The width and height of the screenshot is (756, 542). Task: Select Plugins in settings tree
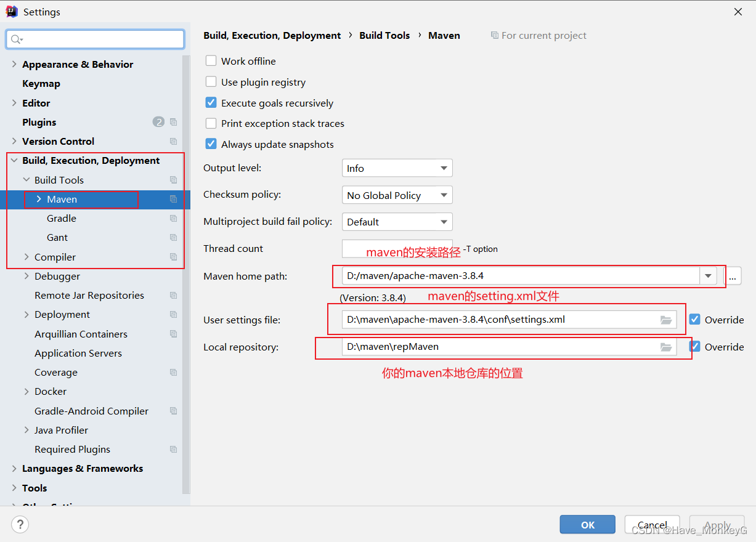pyautogui.click(x=39, y=122)
